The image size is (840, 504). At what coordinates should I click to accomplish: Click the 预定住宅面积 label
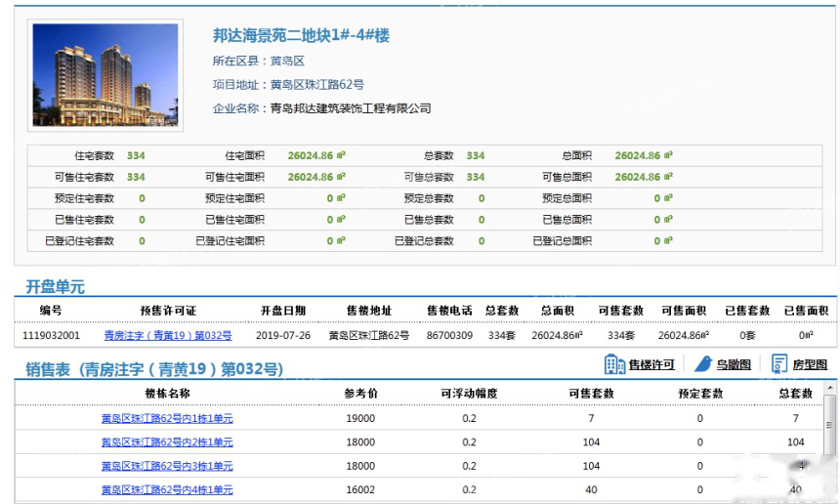(234, 198)
